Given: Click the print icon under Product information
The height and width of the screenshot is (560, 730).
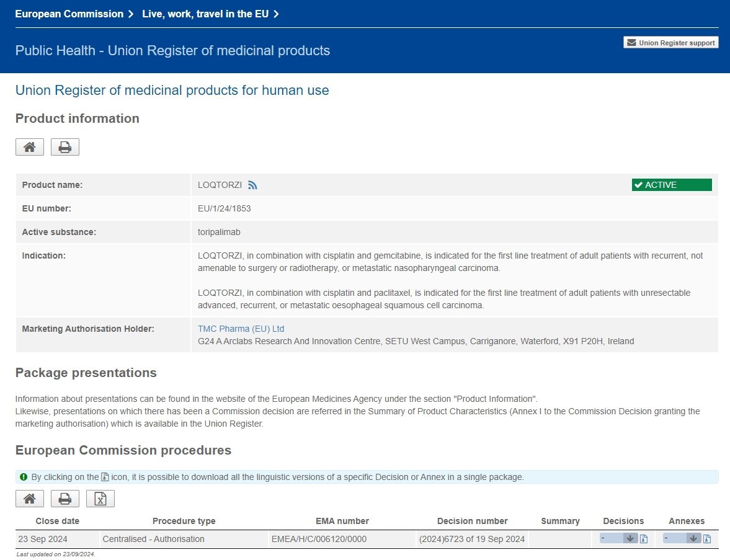Looking at the screenshot, I should click(x=65, y=147).
